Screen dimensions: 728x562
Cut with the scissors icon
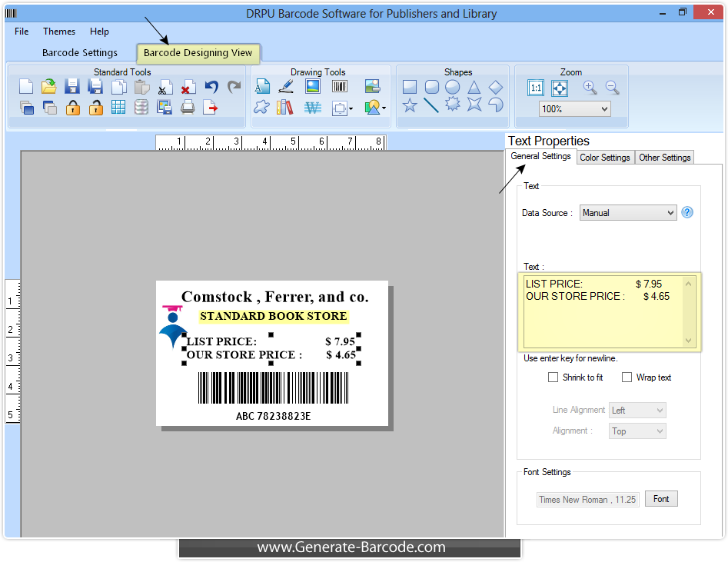[165, 88]
